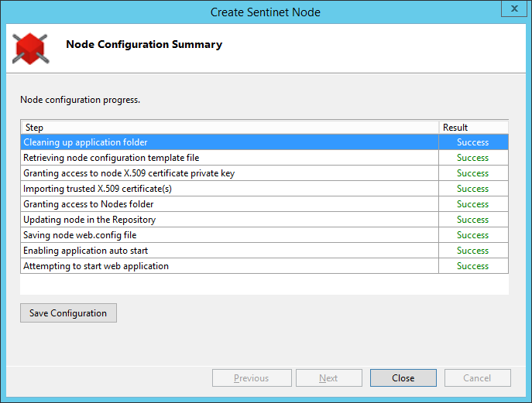Close the Create Sentinet Node window
The image size is (532, 403).
[x=514, y=9]
